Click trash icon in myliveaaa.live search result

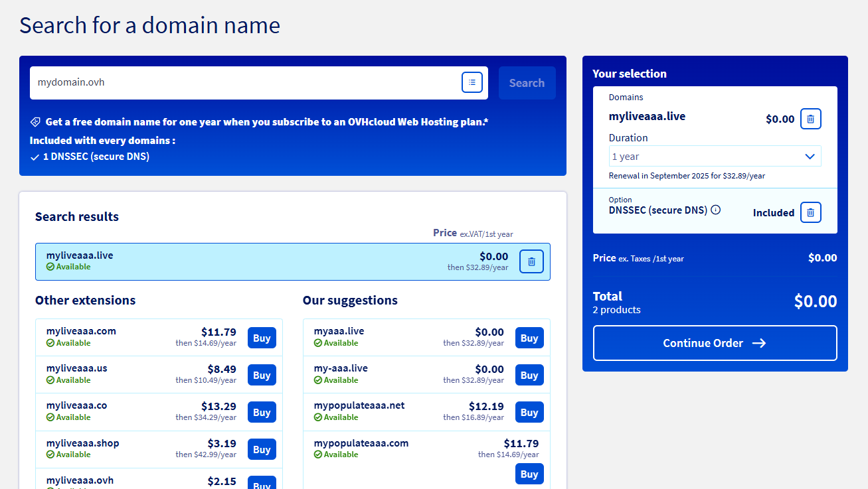[x=531, y=261]
